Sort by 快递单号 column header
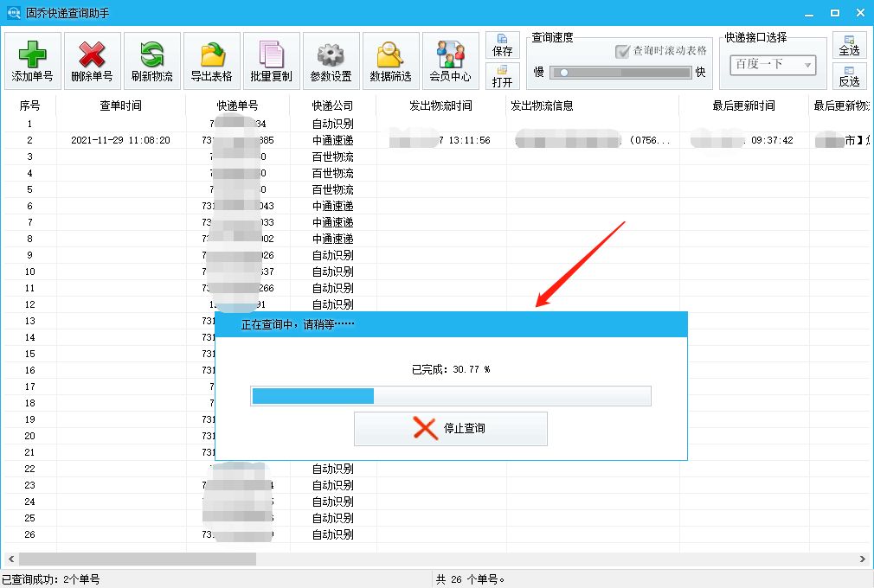 pos(237,105)
